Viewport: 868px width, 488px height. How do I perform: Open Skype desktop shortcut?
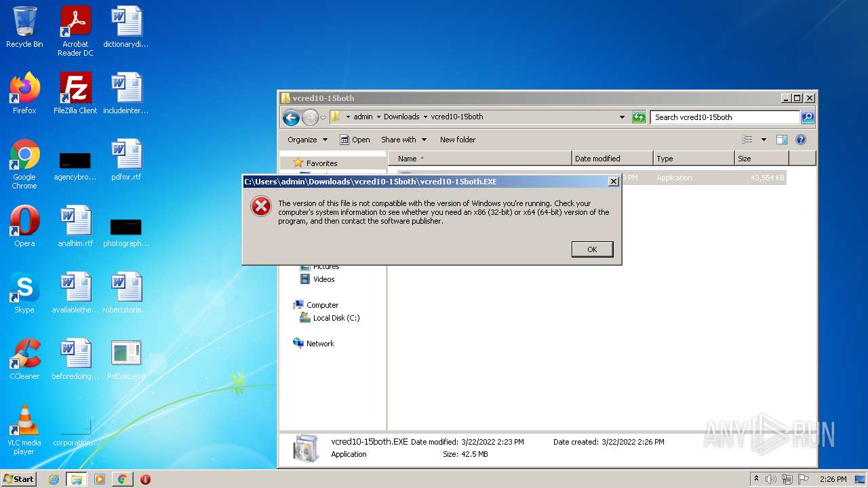coord(24,293)
